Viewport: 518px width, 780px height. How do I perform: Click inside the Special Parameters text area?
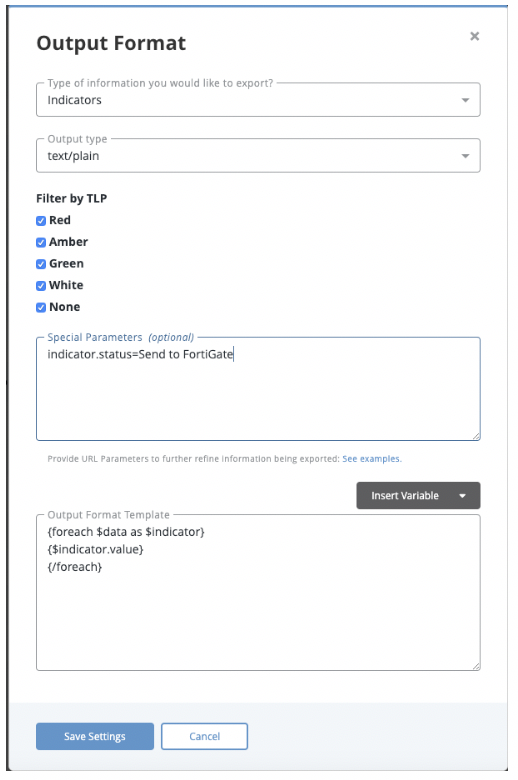click(258, 389)
